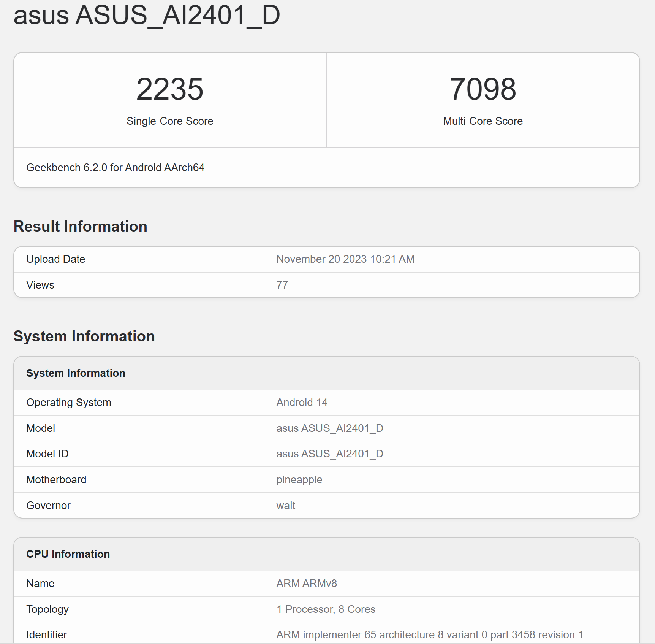Select the Single-Core Score label
The image size is (655, 644).
[170, 121]
